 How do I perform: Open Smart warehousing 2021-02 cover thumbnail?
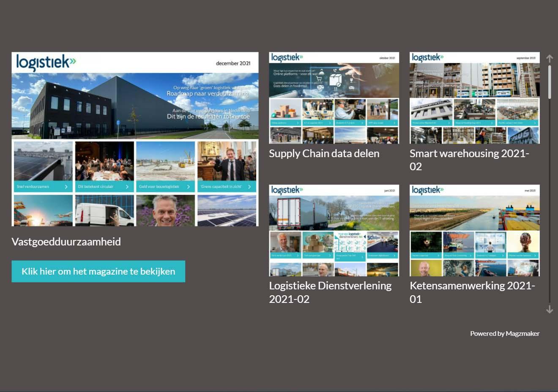pyautogui.click(x=474, y=98)
